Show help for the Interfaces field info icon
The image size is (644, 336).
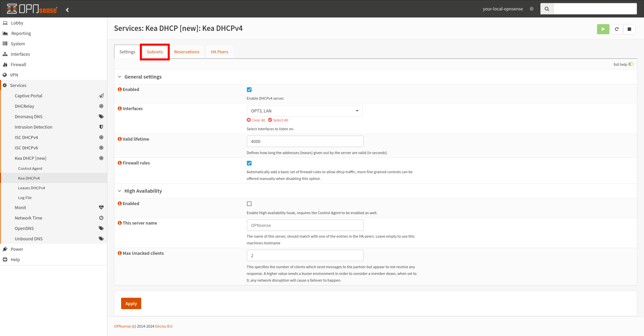click(x=120, y=108)
